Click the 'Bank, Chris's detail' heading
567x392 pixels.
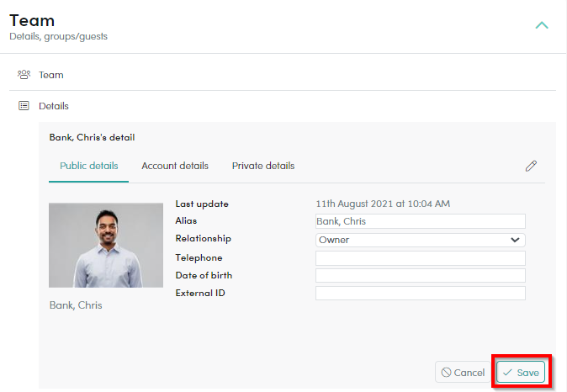[92, 137]
